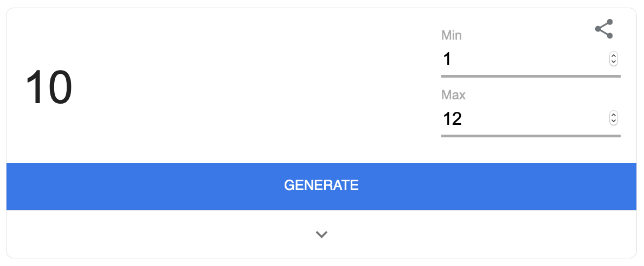Click the Min field's spinner control
The width and height of the screenshot is (644, 266).
(613, 59)
